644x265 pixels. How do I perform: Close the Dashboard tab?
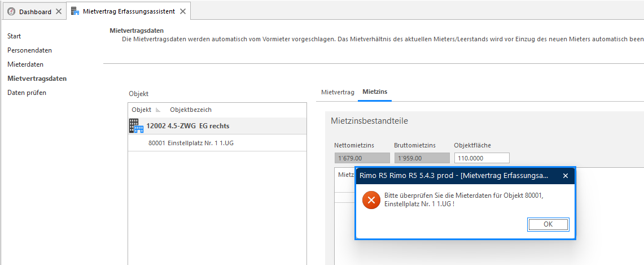pyautogui.click(x=59, y=11)
